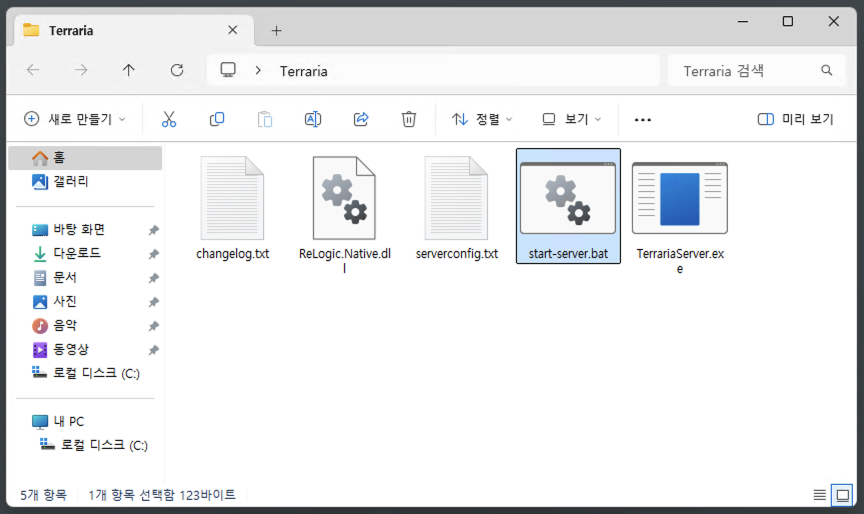Toggle the 미리 보기 preview pane

click(x=795, y=119)
